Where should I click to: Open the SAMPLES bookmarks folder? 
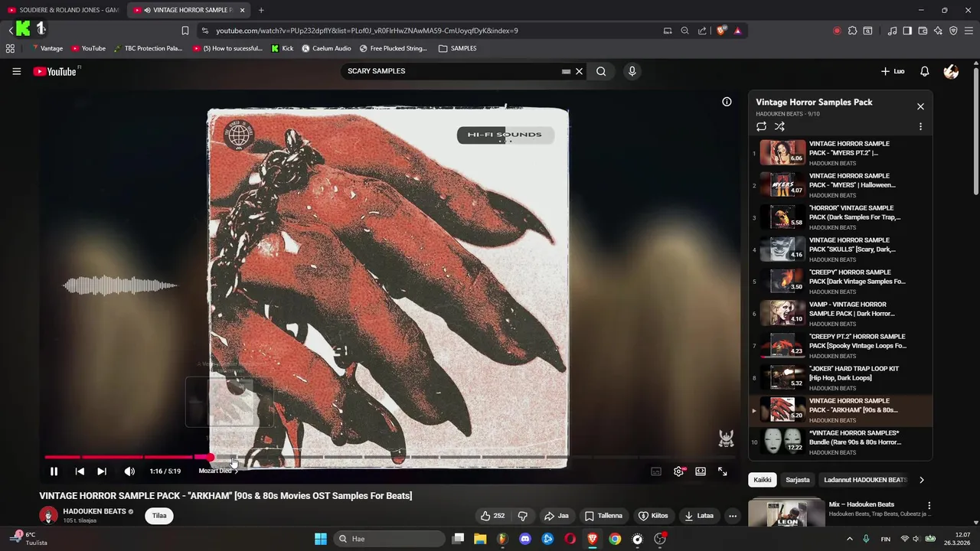coord(457,48)
